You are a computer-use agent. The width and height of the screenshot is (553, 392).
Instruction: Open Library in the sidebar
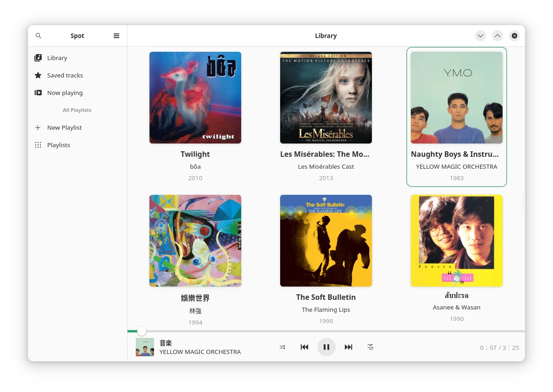[x=57, y=58]
